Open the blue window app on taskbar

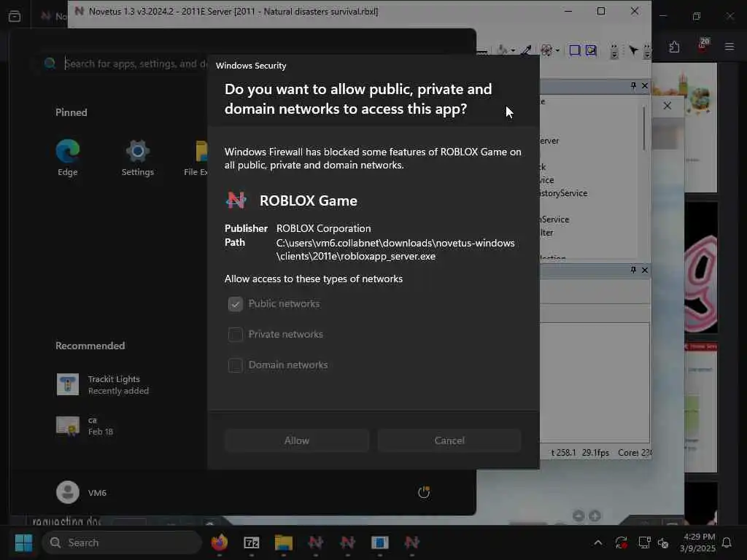[379, 542]
